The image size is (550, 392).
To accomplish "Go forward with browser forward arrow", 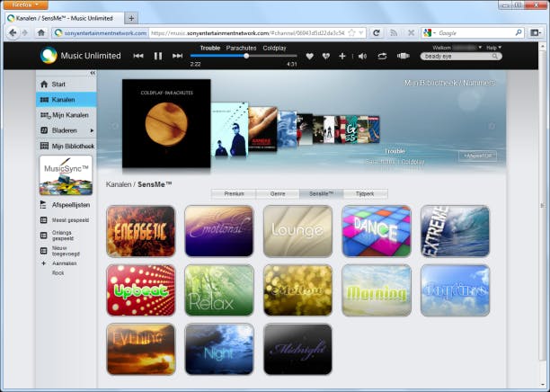I will (x=25, y=33).
